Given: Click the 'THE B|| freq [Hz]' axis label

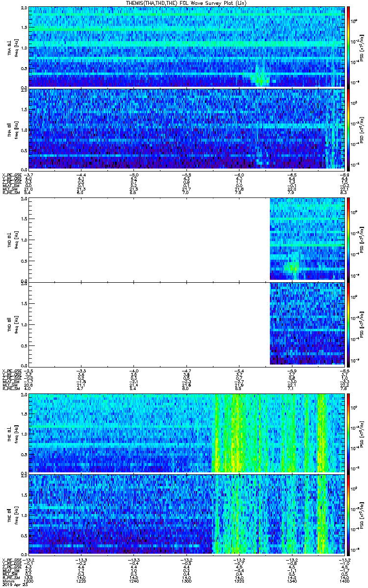Looking at the screenshot, I should 13,516.
